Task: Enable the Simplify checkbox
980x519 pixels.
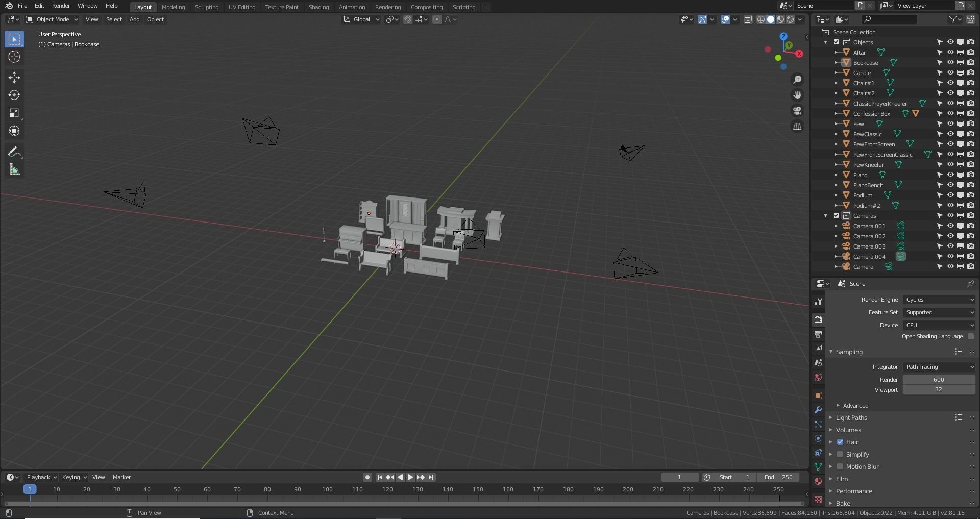Action: 840,454
